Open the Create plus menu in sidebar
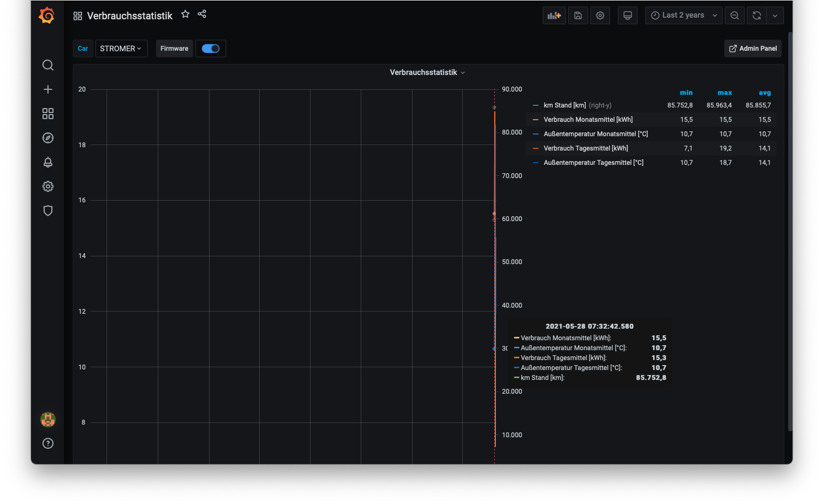 (48, 89)
